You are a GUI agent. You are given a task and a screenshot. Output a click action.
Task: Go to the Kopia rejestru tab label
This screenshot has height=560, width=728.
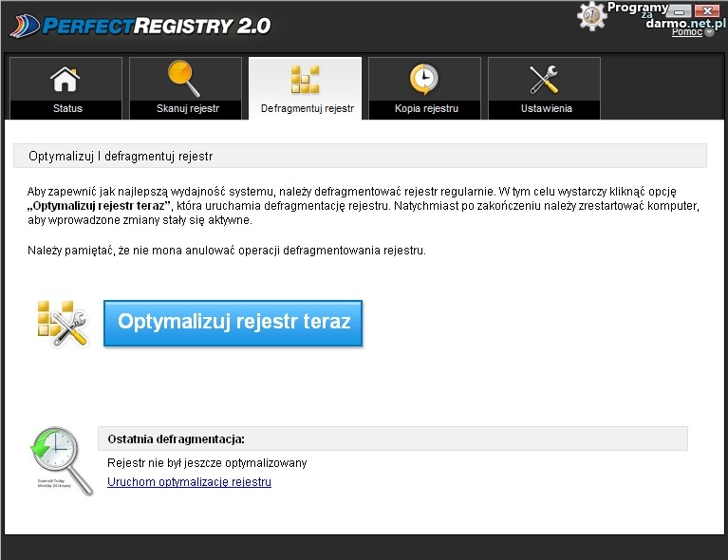click(426, 109)
